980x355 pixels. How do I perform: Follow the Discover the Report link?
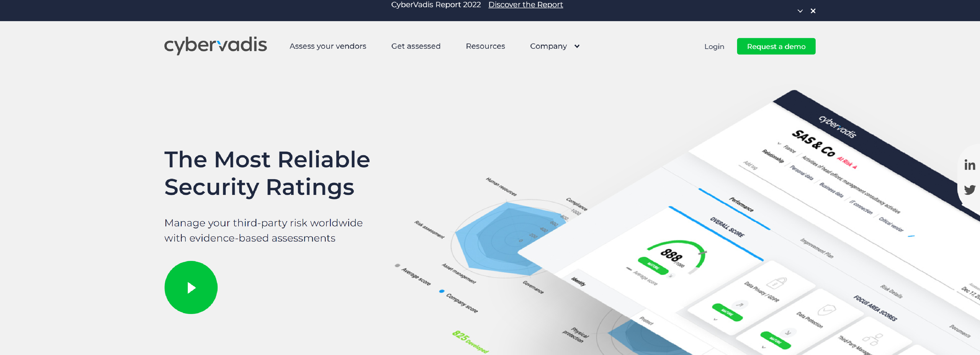[x=525, y=5]
